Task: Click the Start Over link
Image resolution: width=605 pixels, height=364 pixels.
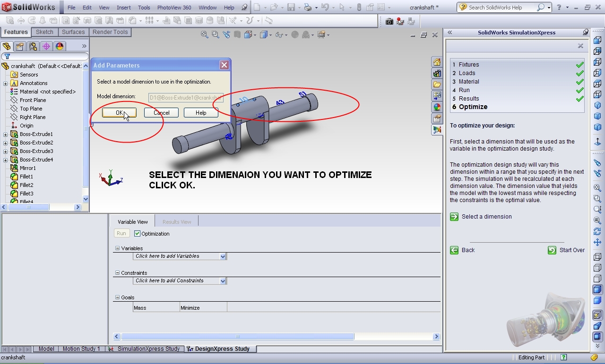Action: 572,250
